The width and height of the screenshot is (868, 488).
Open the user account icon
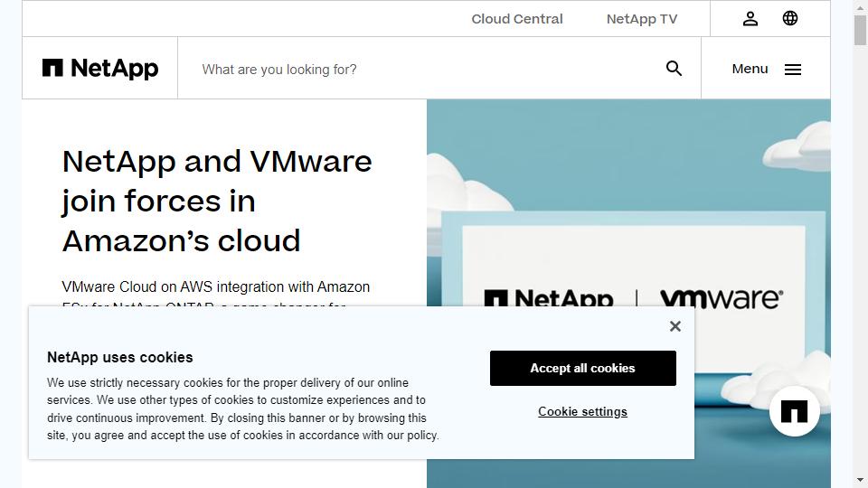pos(750,19)
